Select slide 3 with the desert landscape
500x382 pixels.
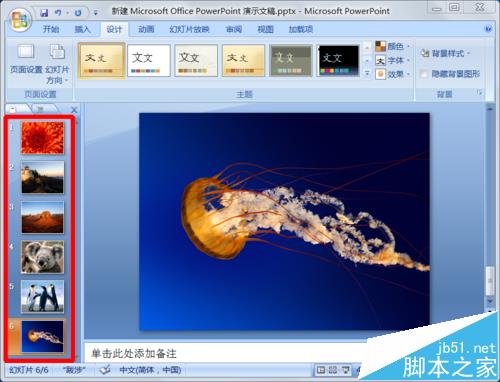(42, 217)
